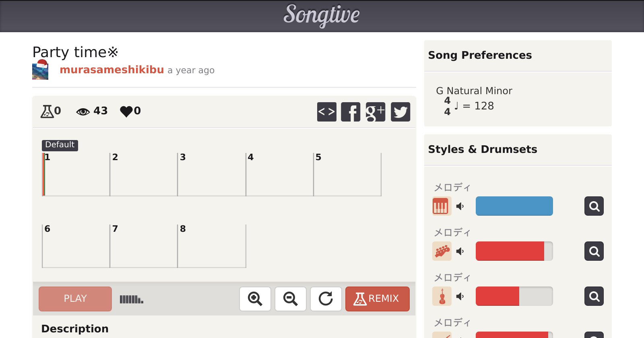Image resolution: width=644 pixels, height=338 pixels.
Task: Mute the violin melody track
Action: click(460, 296)
